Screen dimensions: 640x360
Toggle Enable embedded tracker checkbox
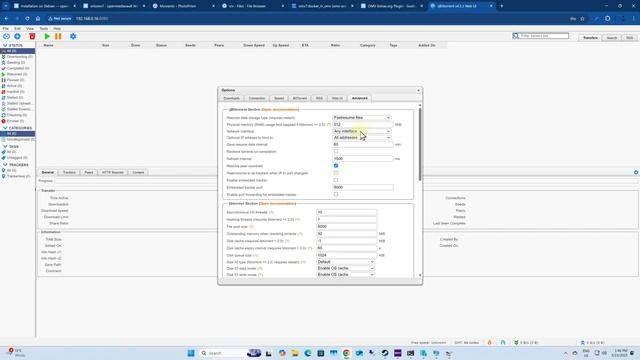(x=336, y=180)
